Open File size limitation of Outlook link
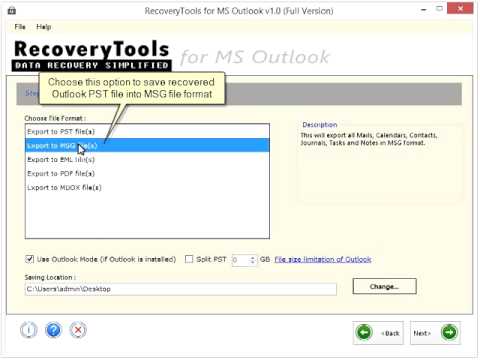This screenshot has width=480, height=360. (323, 259)
